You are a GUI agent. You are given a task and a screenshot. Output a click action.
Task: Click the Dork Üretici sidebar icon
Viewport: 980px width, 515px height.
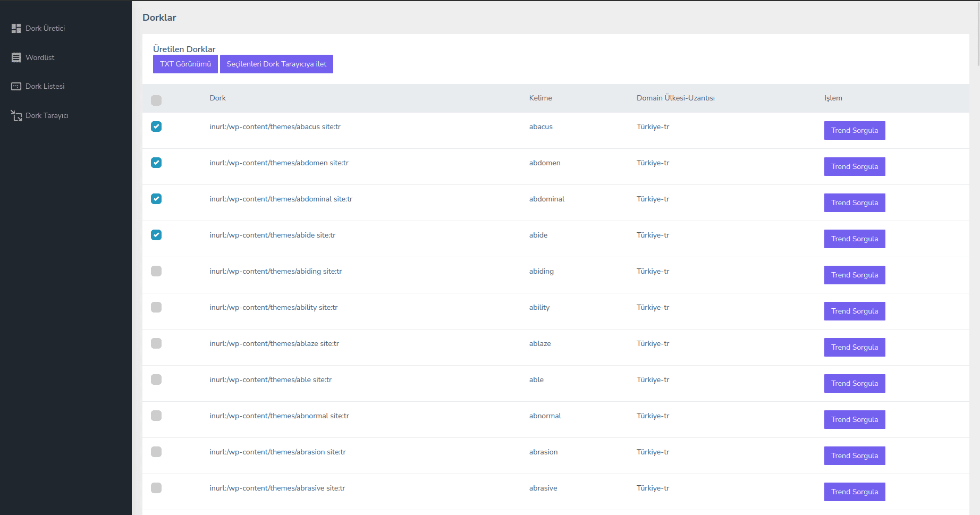16,28
